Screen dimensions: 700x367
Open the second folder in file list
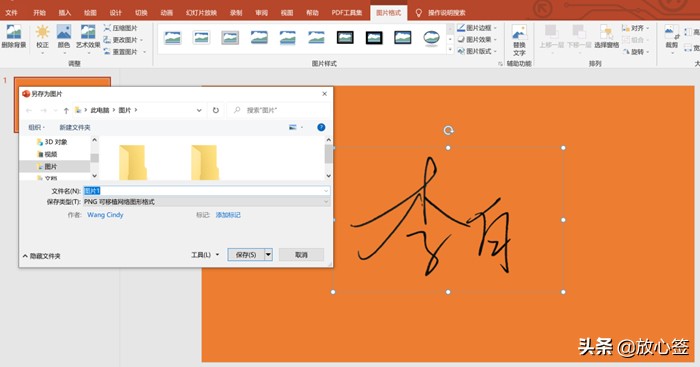[x=204, y=163]
